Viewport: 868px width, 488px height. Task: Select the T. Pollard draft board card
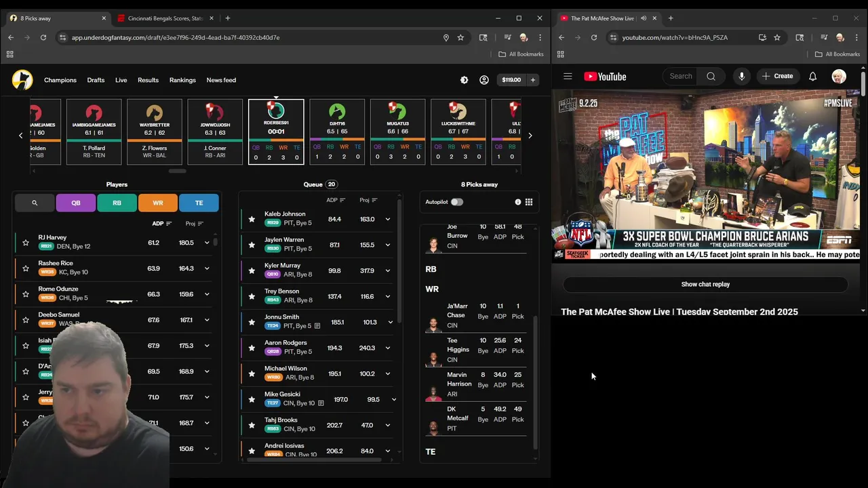94,131
